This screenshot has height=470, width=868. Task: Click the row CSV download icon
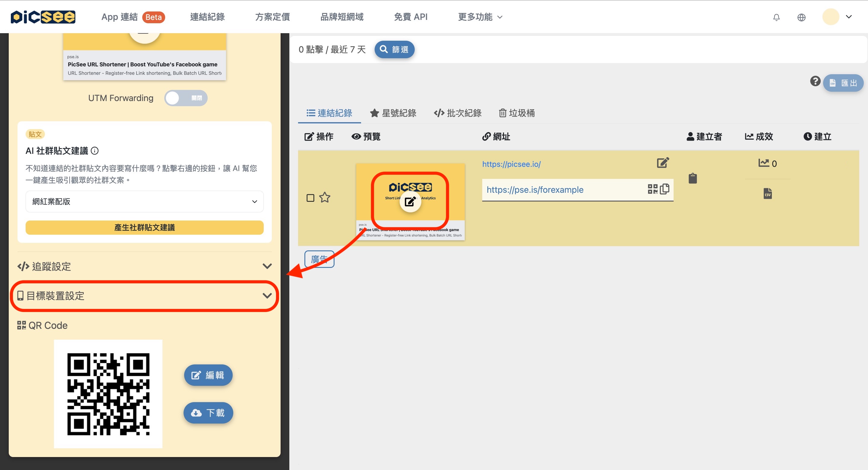pos(768,194)
